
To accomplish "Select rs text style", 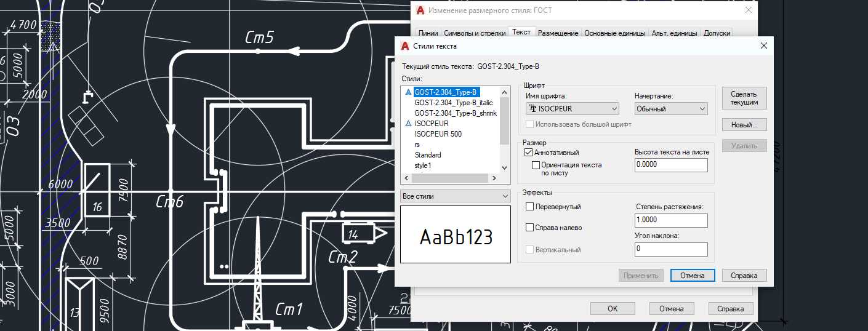I will 417,145.
